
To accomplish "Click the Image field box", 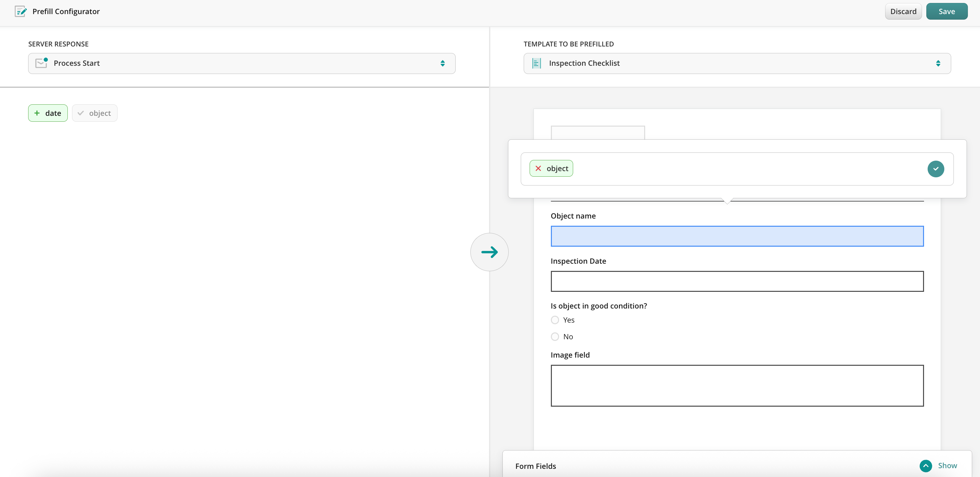I will click(737, 385).
